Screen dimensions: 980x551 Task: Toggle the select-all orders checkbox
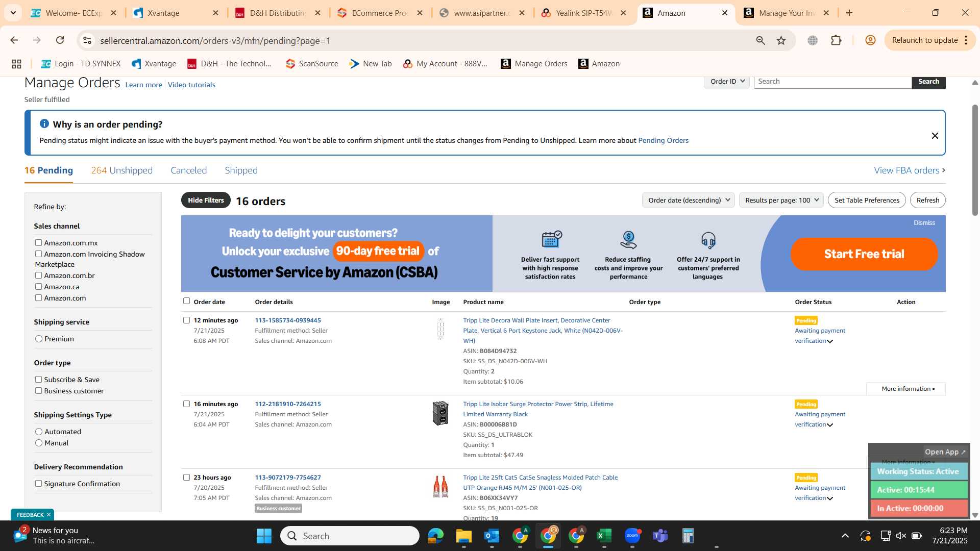(186, 301)
